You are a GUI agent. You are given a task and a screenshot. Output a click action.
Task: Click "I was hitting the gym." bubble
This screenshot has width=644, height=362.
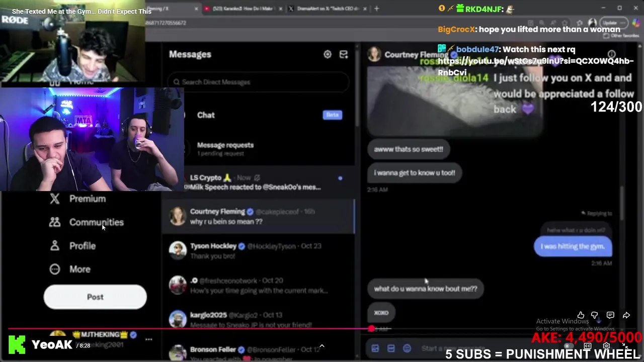(573, 246)
